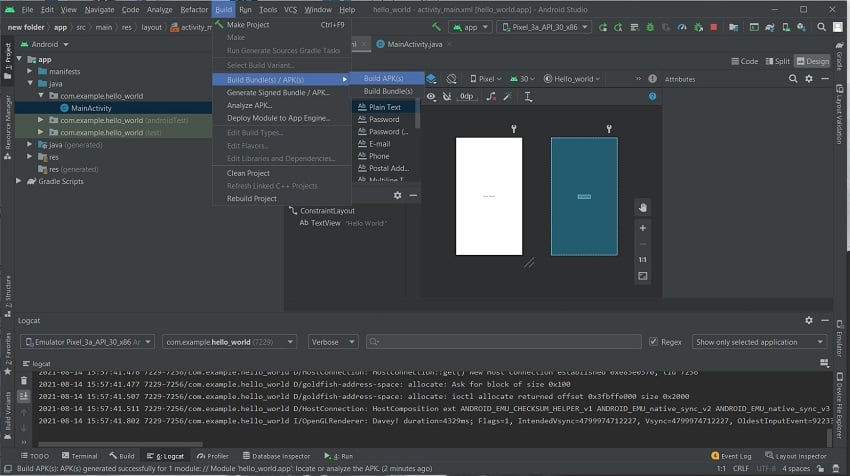Image resolution: width=850 pixels, height=476 pixels.
Task: Open the Terminal tool window tab
Action: pos(79,456)
